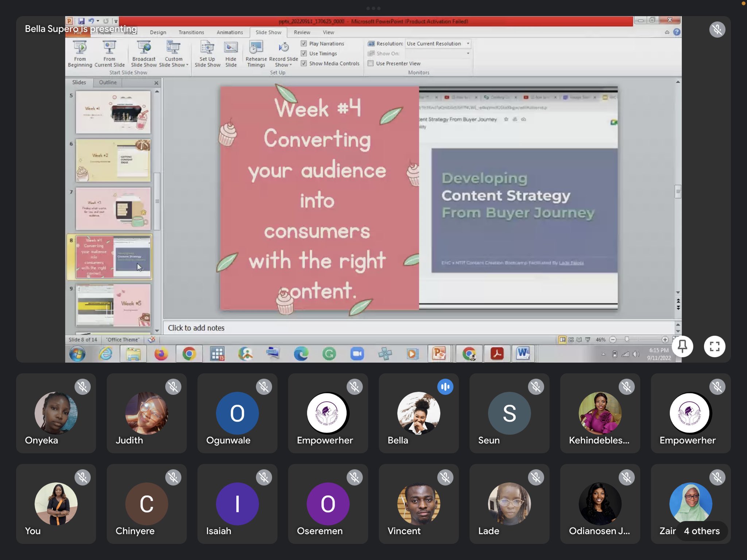Screen dimensions: 747x560
Task: Switch to Reading view in status bar
Action: (x=579, y=339)
